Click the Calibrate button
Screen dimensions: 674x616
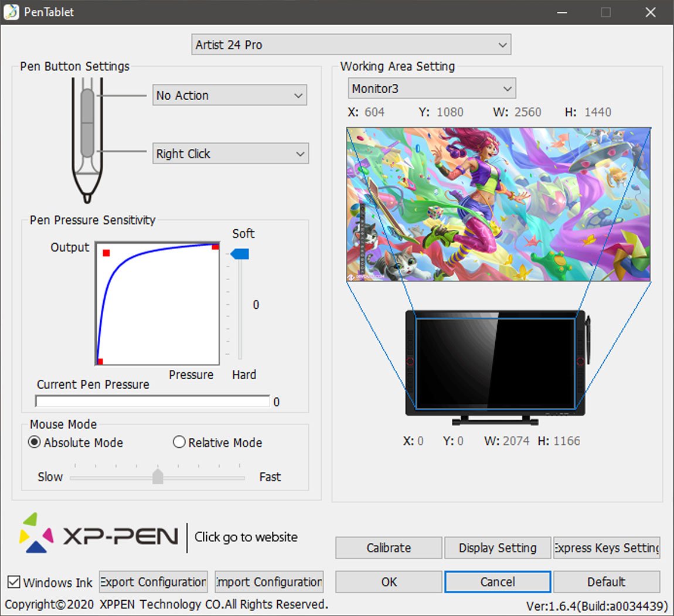coord(389,547)
